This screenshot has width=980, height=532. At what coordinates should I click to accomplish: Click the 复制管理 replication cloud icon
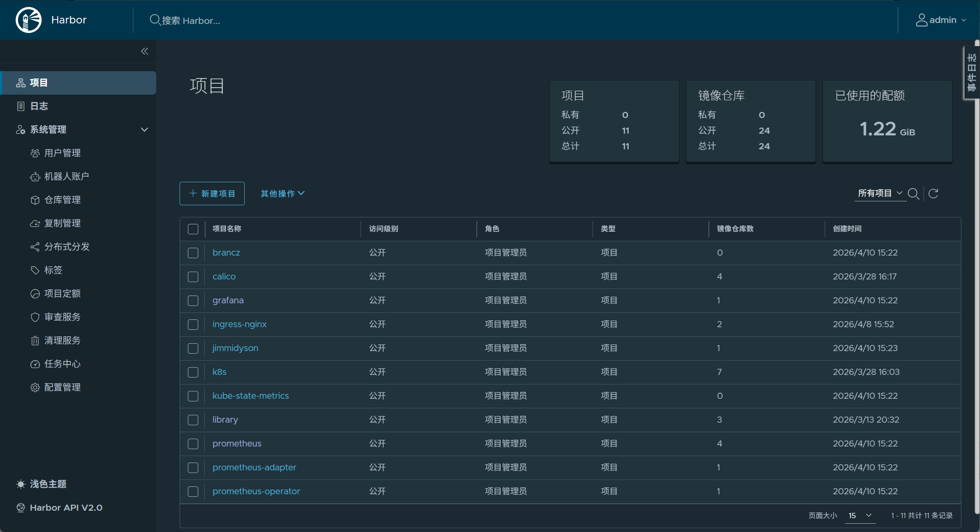[x=35, y=223]
